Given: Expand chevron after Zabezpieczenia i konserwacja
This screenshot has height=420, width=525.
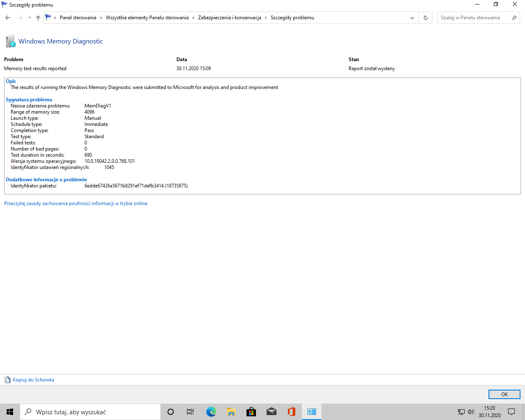Looking at the screenshot, I should tap(266, 18).
